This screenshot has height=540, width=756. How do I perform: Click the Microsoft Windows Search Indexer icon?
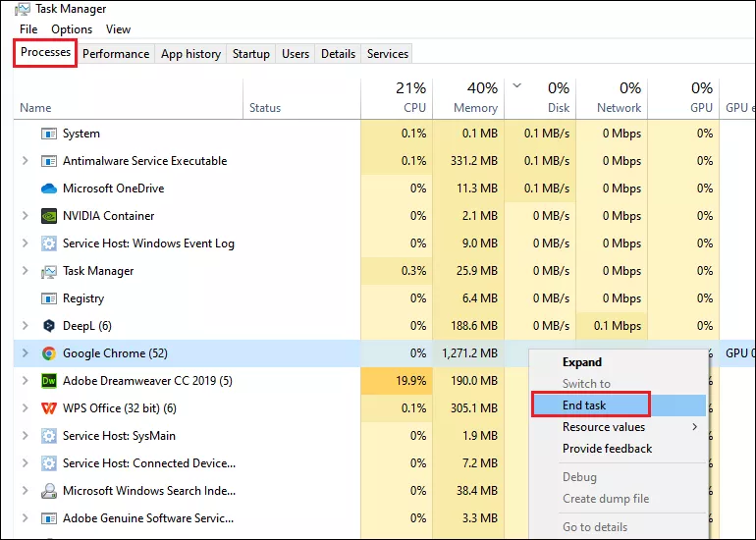point(49,491)
